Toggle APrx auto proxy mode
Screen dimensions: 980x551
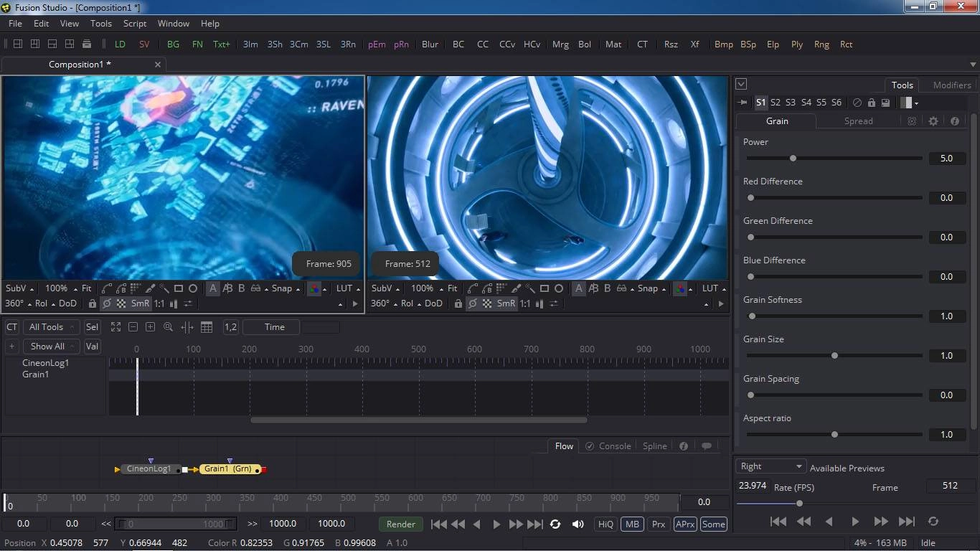[x=685, y=524]
